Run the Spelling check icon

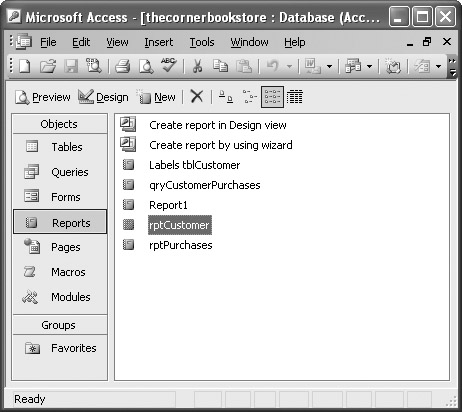point(169,65)
